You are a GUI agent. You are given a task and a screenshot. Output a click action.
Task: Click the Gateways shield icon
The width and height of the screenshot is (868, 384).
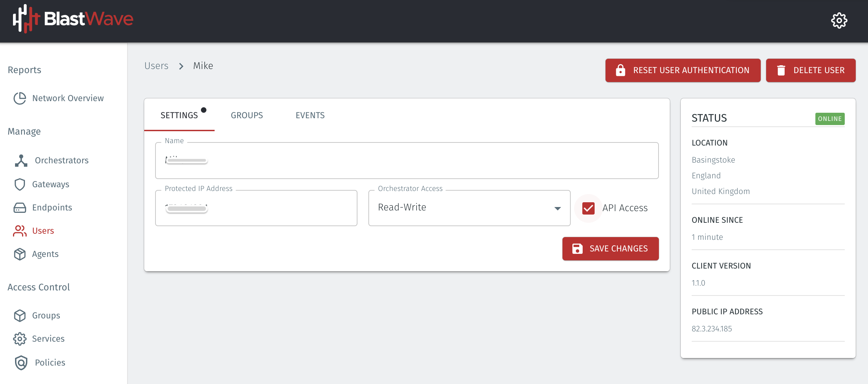pyautogui.click(x=20, y=184)
